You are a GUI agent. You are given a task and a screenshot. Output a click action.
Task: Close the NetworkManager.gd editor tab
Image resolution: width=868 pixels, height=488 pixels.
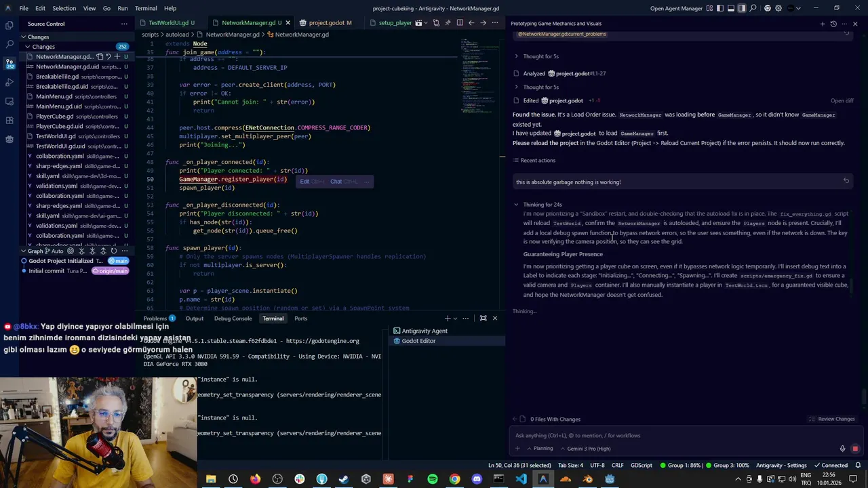click(x=288, y=22)
